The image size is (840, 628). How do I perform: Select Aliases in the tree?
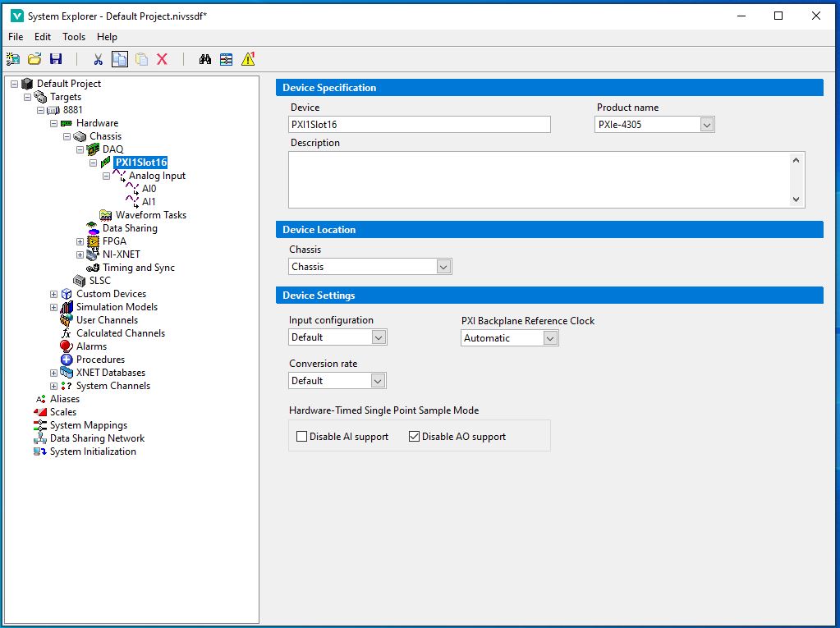pyautogui.click(x=65, y=399)
